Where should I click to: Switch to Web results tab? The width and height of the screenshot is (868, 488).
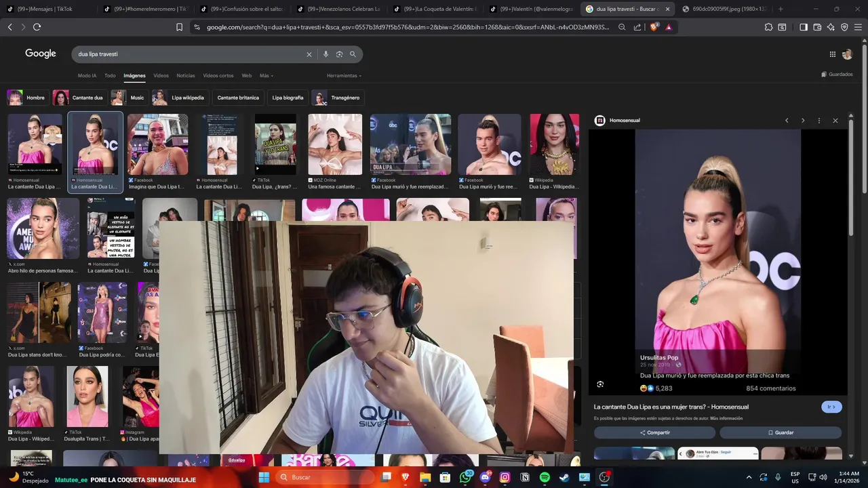pyautogui.click(x=247, y=75)
